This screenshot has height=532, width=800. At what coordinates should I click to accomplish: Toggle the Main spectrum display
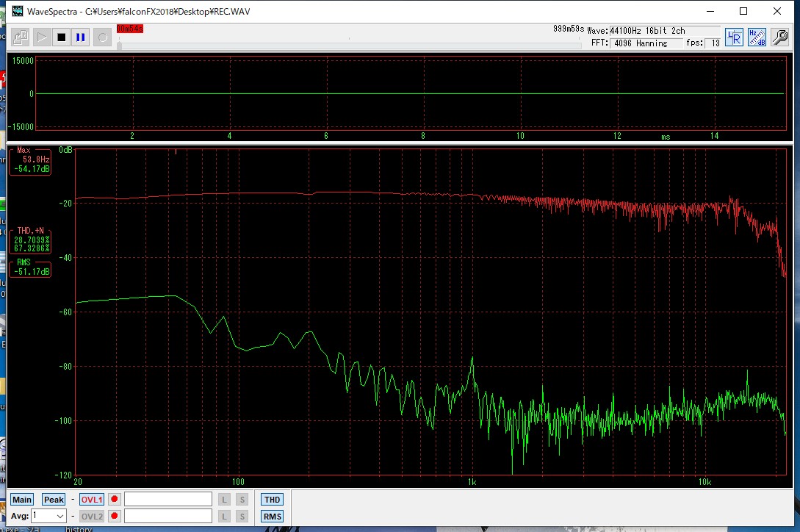pyautogui.click(x=22, y=500)
